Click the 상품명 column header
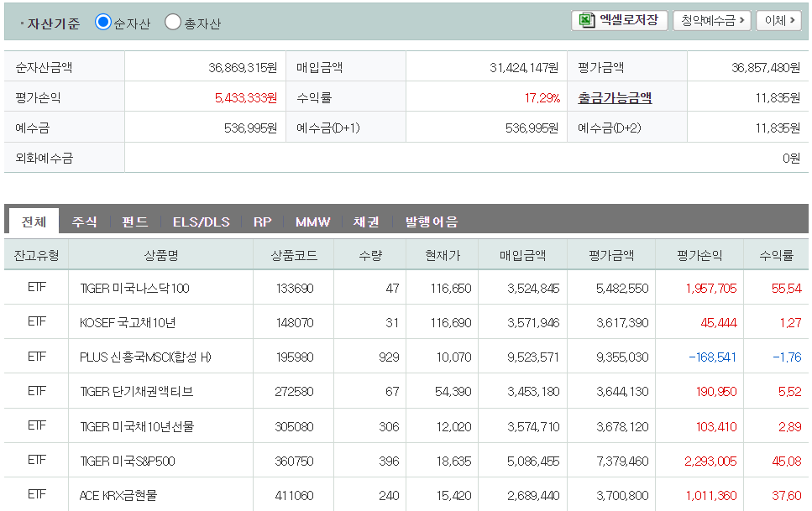Screen dimensions: 812x511 point(161,255)
